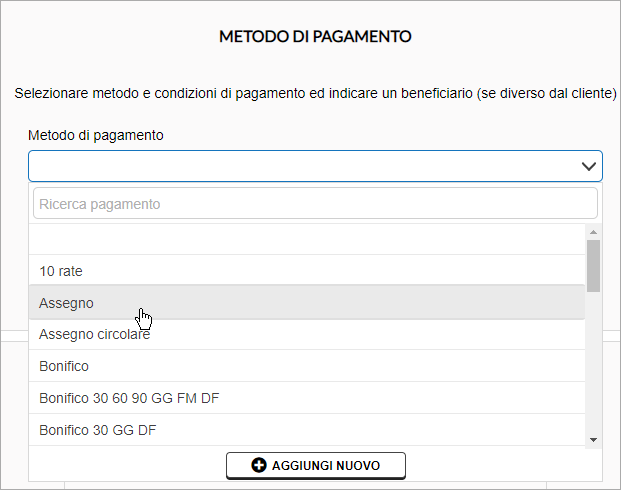Open the Metodo di pagamento combo box
The width and height of the screenshot is (621, 490).
point(315,166)
